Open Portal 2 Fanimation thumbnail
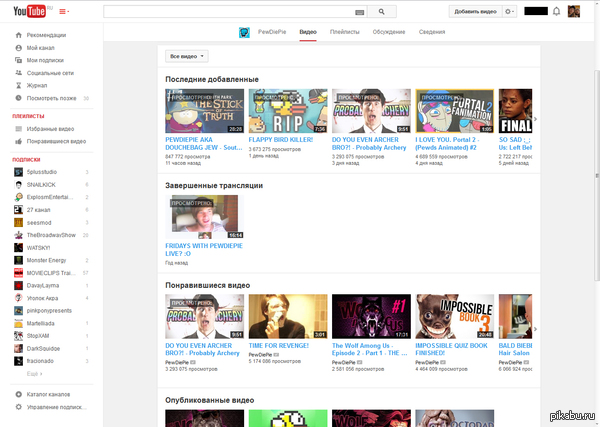Viewport: 600px width, 427px height. tap(455, 111)
